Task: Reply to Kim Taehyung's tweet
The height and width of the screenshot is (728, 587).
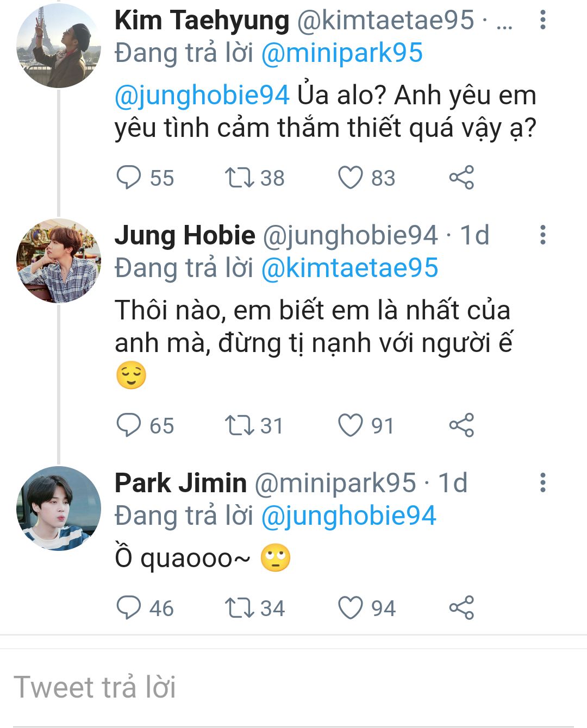Action: pos(129,178)
